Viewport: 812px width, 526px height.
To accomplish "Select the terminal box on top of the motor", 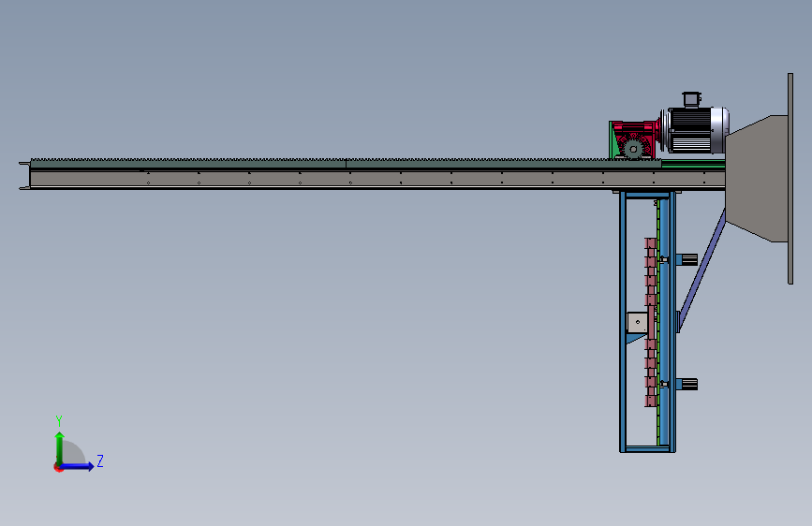I will coord(691,99).
